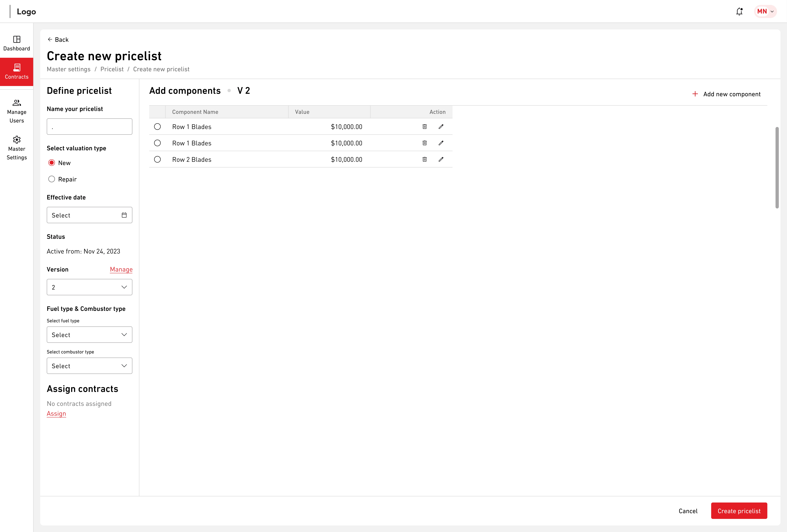787x532 pixels.
Task: Focus the Name your pricelist field
Action: pos(89,127)
